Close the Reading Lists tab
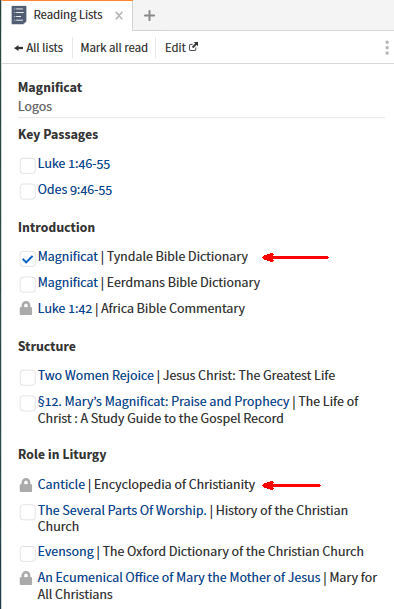 (x=119, y=16)
